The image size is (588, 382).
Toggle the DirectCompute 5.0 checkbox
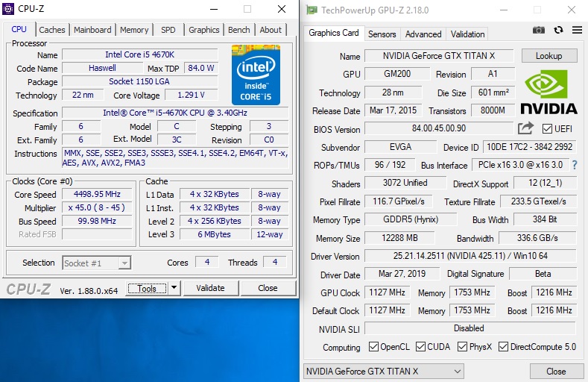(503, 347)
